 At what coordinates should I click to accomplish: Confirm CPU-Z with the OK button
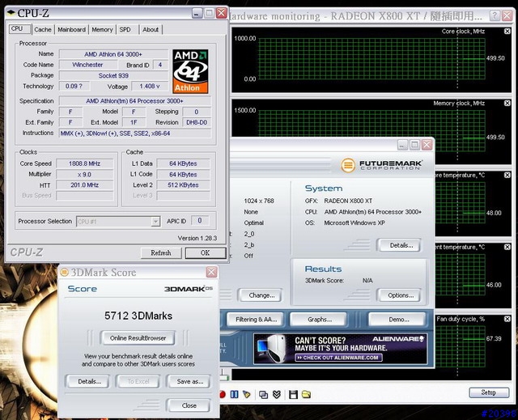[205, 253]
